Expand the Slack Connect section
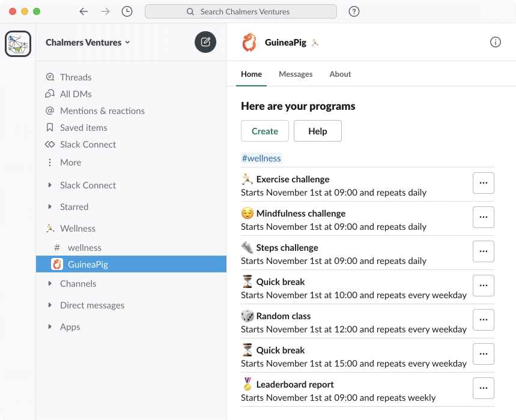The image size is (516, 420). pyautogui.click(x=50, y=185)
